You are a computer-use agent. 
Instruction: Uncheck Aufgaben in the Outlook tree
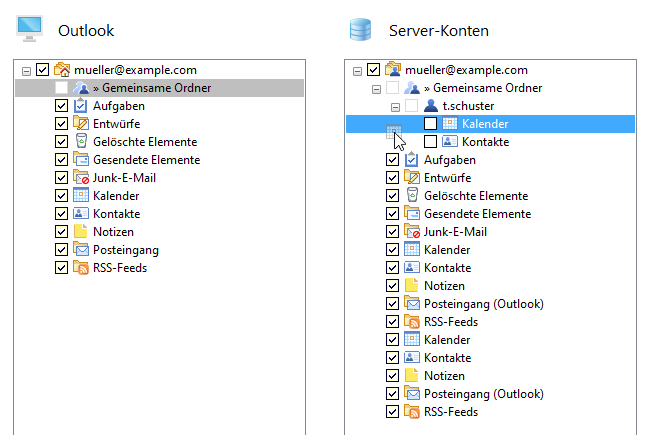coord(62,105)
